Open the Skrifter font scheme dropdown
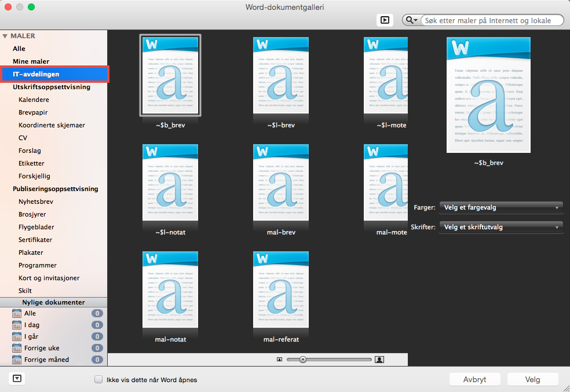 [501, 227]
